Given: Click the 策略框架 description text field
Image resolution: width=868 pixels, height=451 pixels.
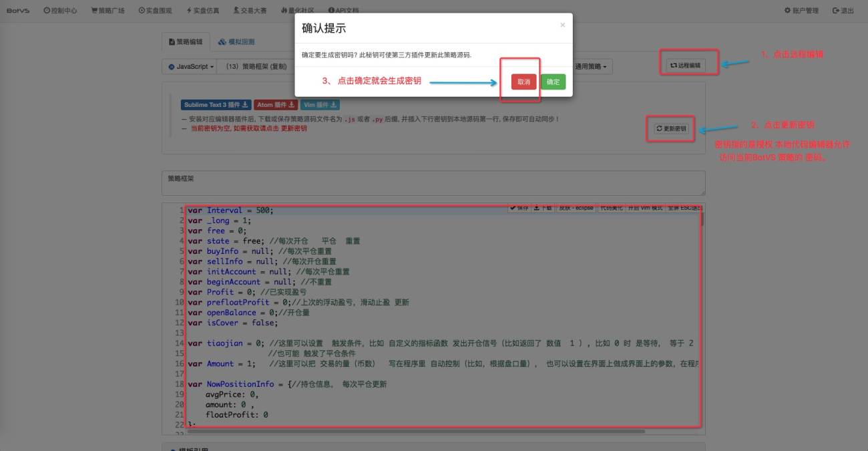Looking at the screenshot, I should 433,183.
